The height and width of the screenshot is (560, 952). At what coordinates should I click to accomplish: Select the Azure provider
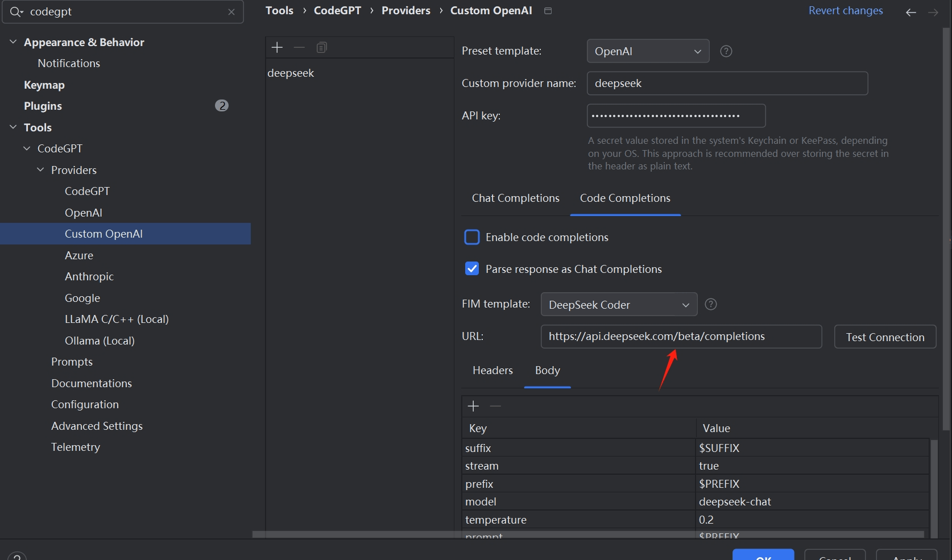79,255
